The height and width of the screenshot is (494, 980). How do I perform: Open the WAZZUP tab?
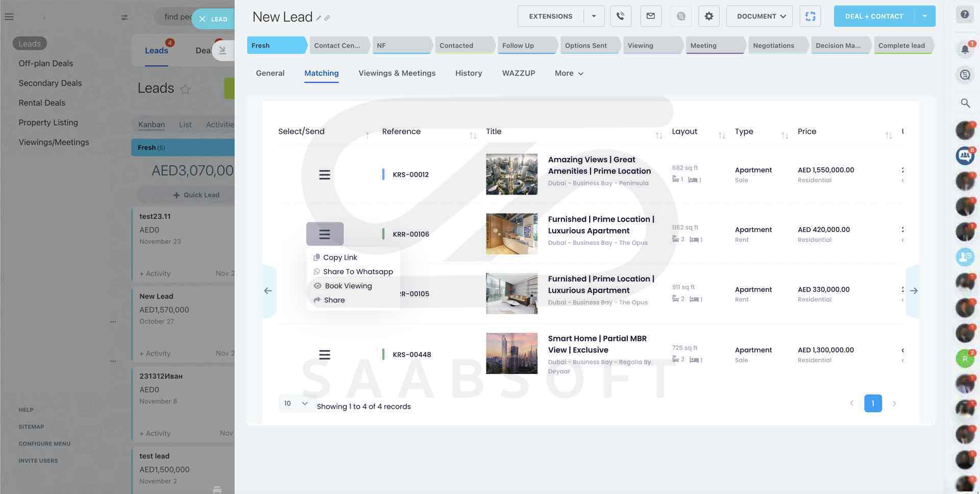point(519,74)
